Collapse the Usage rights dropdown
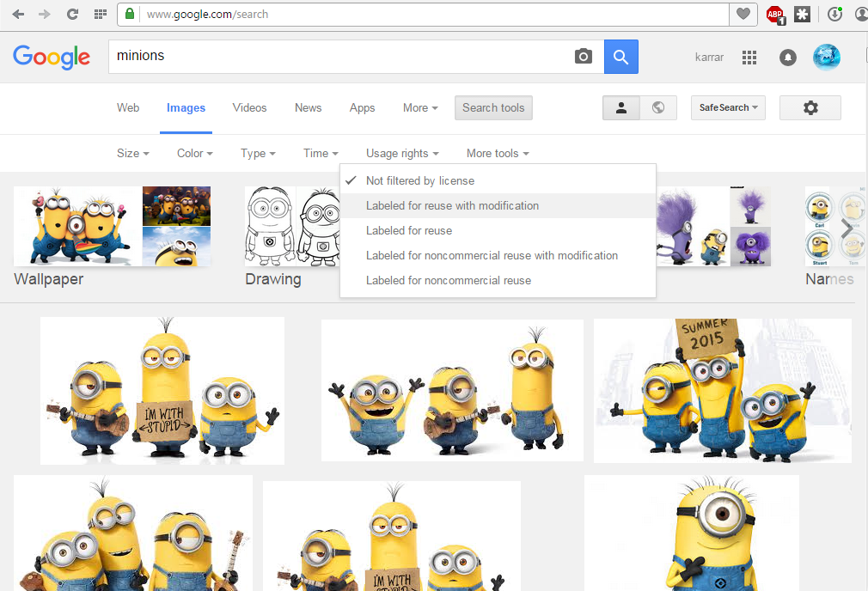868x591 pixels. click(x=402, y=153)
